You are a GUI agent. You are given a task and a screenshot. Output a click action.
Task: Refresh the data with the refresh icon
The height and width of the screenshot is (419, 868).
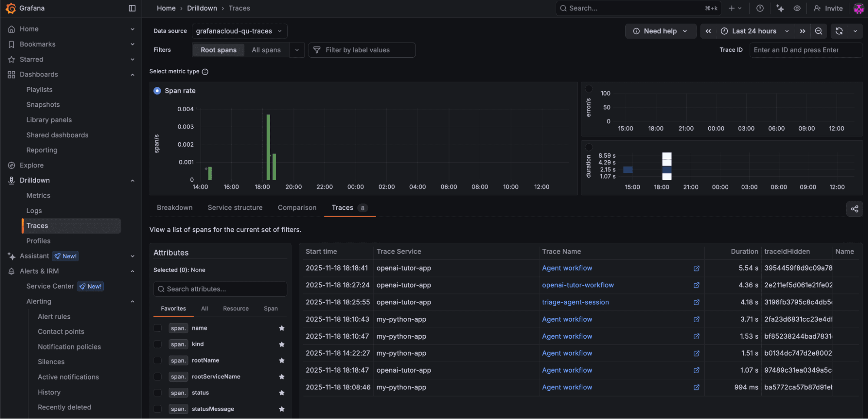coord(839,31)
